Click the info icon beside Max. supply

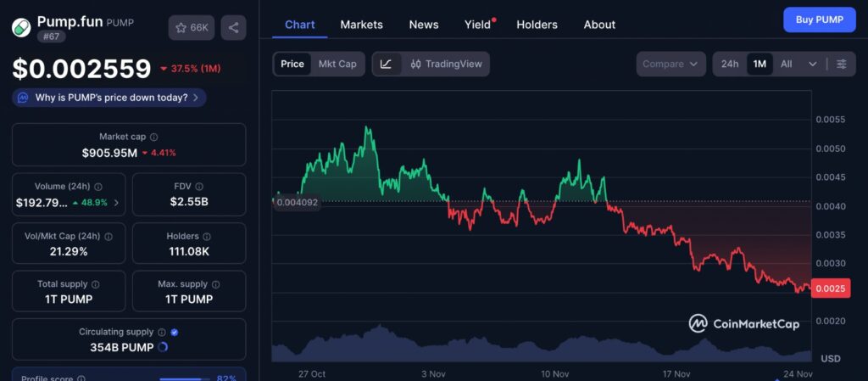point(216,284)
